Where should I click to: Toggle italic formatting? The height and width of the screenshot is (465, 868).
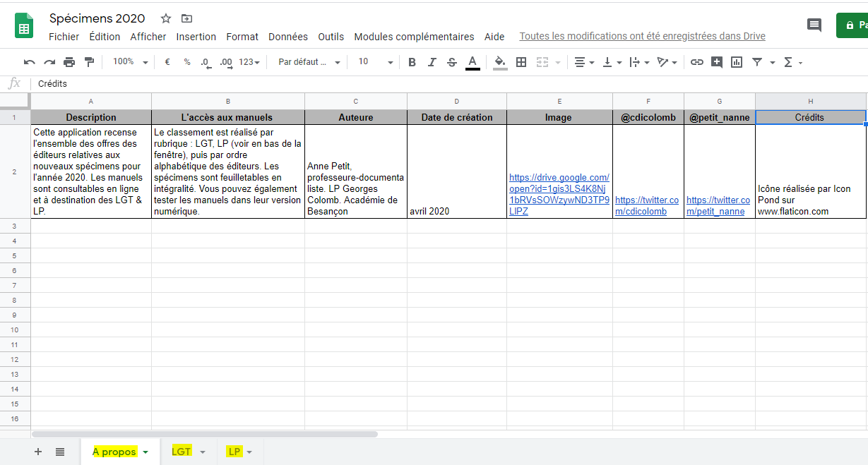[432, 62]
